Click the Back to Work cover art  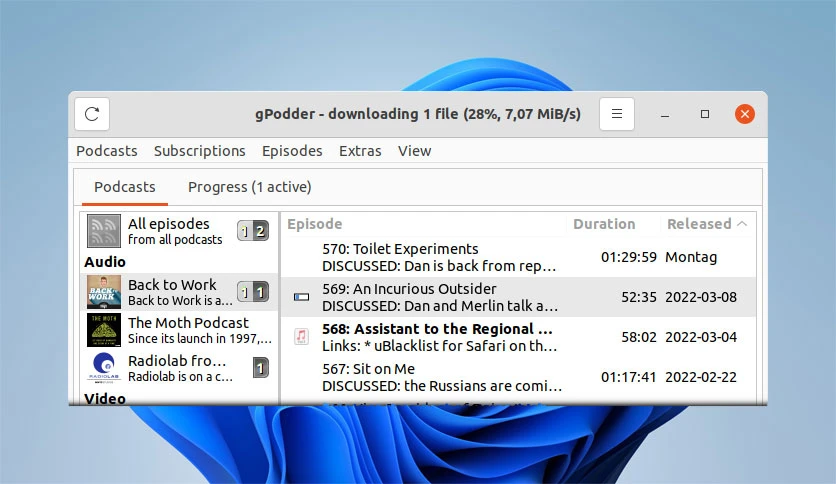click(104, 292)
